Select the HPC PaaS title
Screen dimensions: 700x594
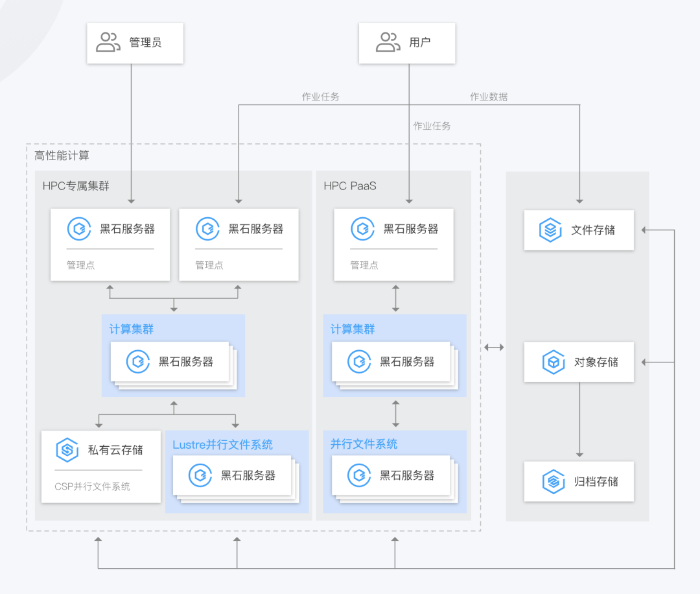click(x=350, y=186)
